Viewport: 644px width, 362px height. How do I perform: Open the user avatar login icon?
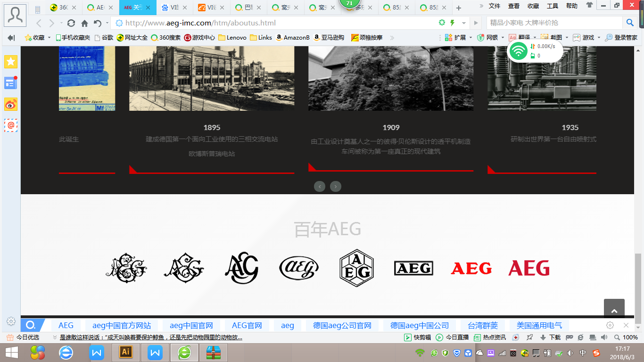click(x=15, y=15)
